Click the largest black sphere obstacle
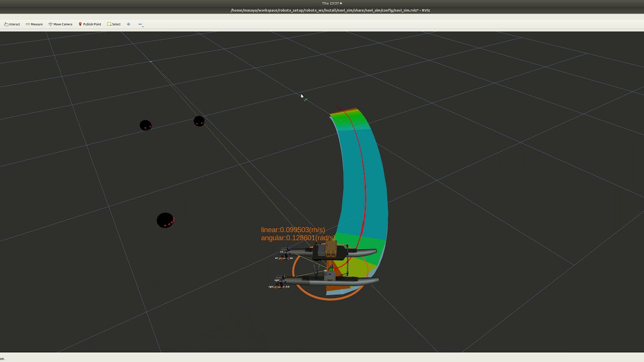 click(x=165, y=220)
